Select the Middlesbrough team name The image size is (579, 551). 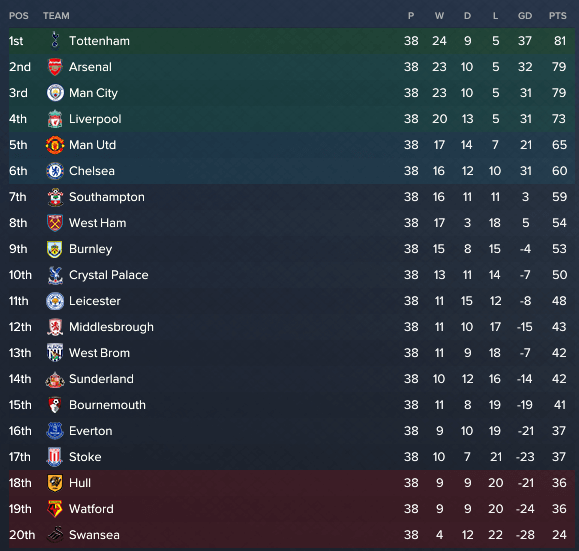111,327
